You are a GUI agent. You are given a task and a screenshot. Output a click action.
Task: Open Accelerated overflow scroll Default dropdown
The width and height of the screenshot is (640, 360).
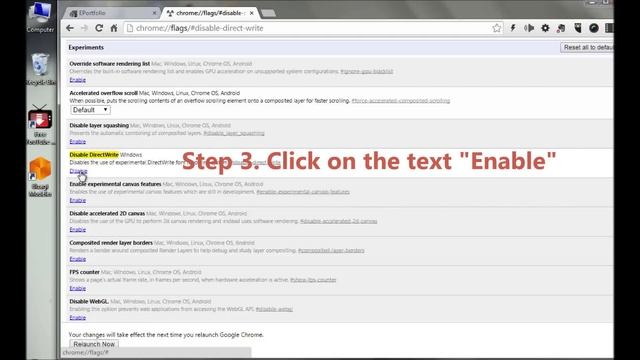[x=90, y=110]
